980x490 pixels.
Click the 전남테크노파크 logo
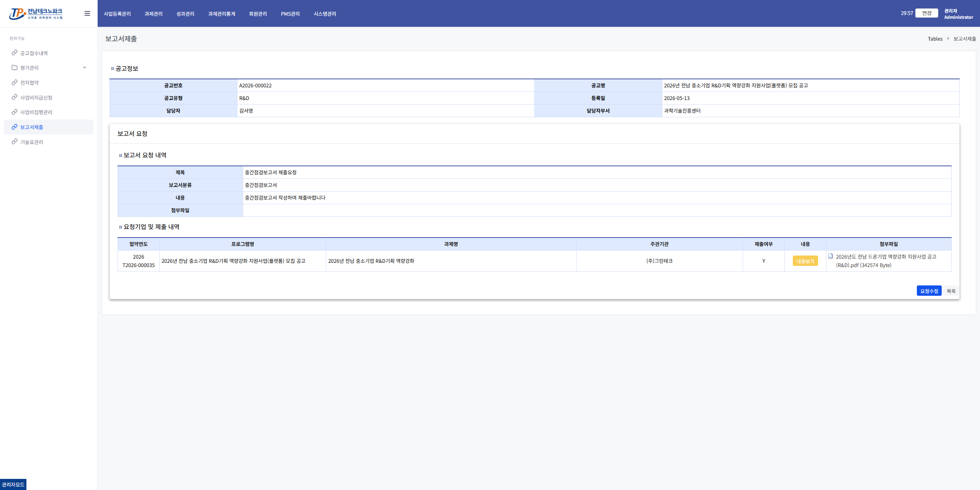coord(36,14)
